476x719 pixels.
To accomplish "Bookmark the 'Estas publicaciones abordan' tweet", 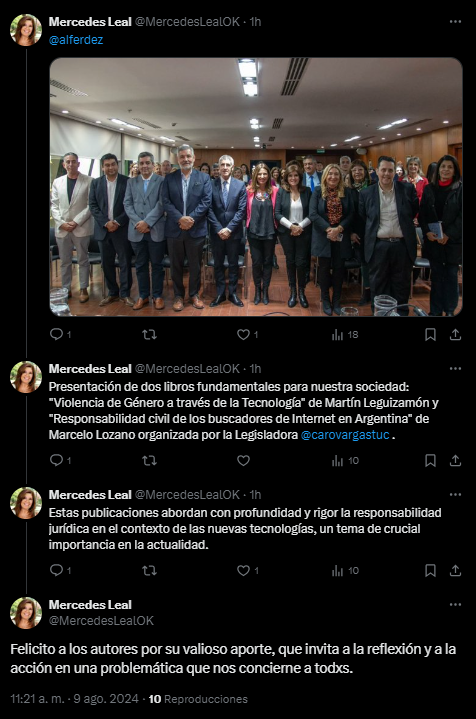I will (x=430, y=570).
